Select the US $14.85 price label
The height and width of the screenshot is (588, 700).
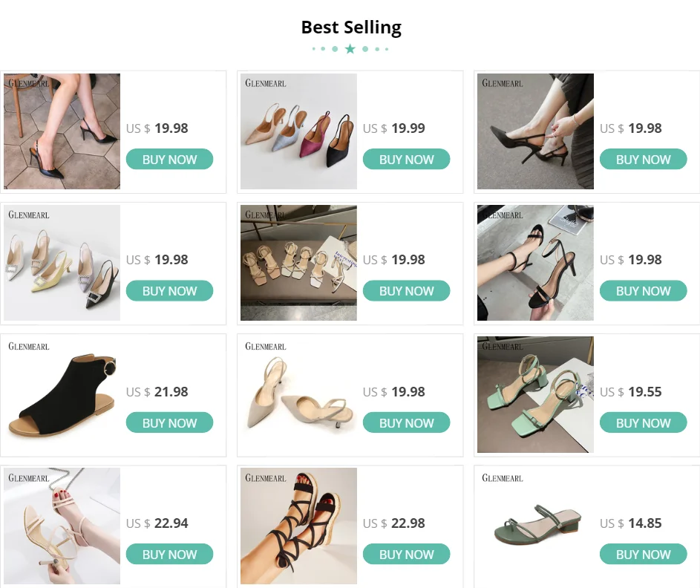coord(630,523)
